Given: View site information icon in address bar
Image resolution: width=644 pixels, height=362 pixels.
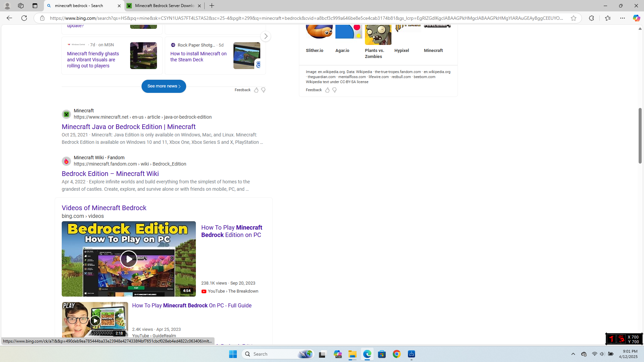Looking at the screenshot, I should click(x=42, y=18).
